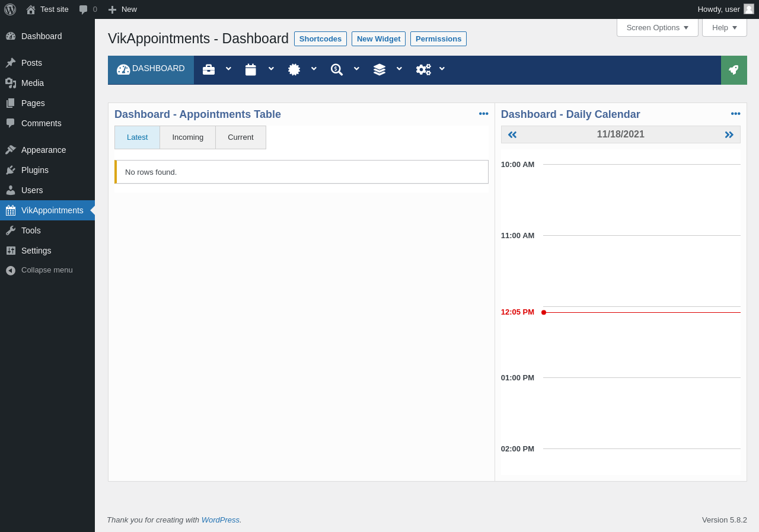Click the badge certificate toolbar icon
The height and width of the screenshot is (532, 759).
pyautogui.click(x=294, y=70)
